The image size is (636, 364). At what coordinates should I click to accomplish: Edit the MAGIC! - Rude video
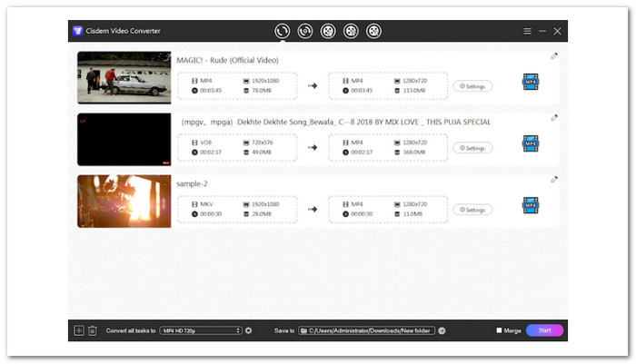tap(554, 56)
